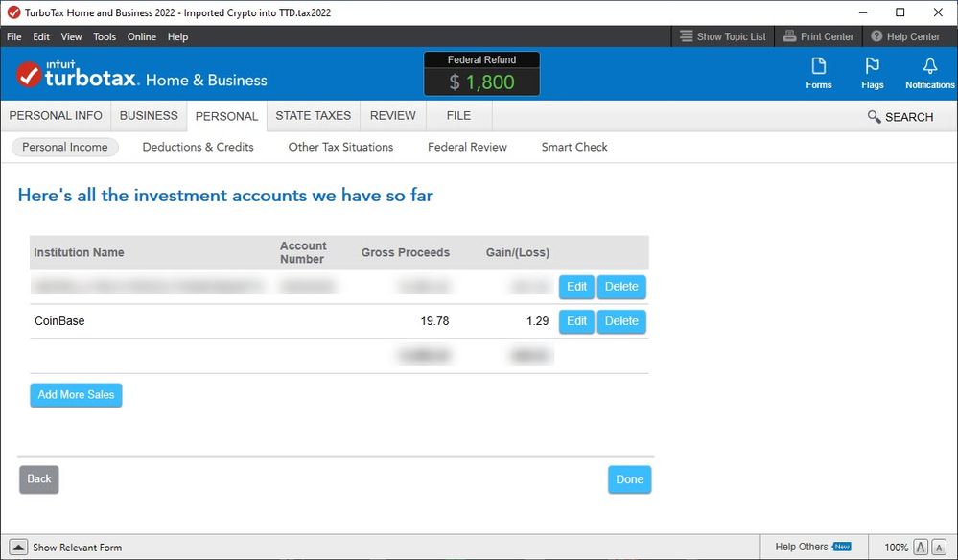This screenshot has width=958, height=560.
Task: Click Show Topic List icon
Action: [x=687, y=36]
